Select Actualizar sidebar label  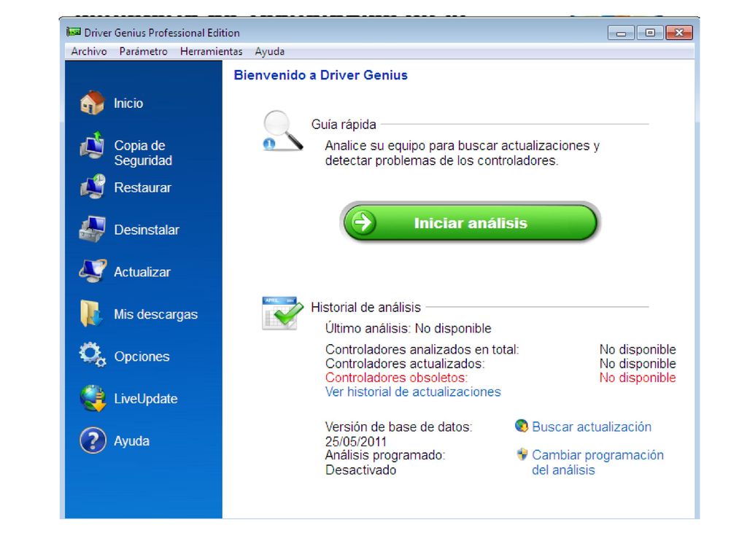142,272
